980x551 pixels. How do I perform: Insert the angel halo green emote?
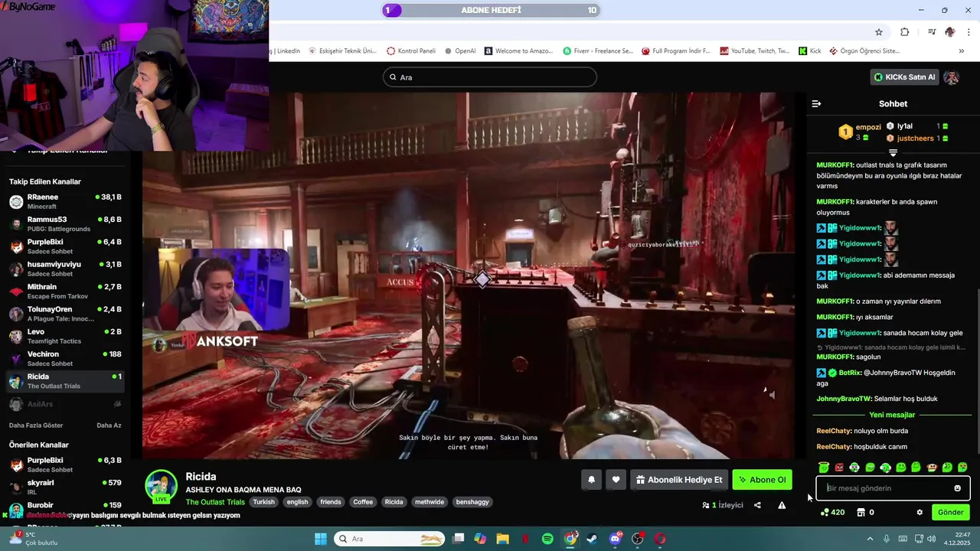[x=823, y=467]
